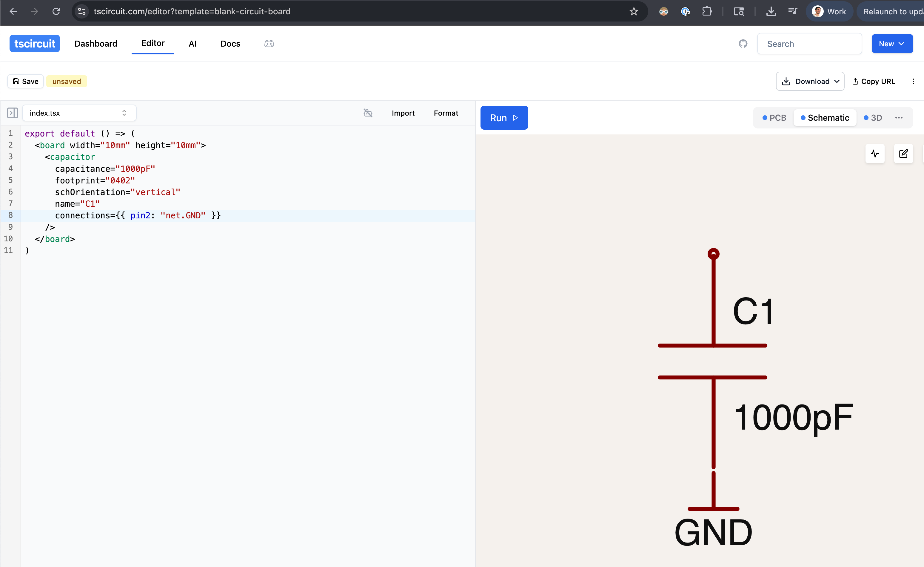Click the disabled AI autocomplete icon

368,113
